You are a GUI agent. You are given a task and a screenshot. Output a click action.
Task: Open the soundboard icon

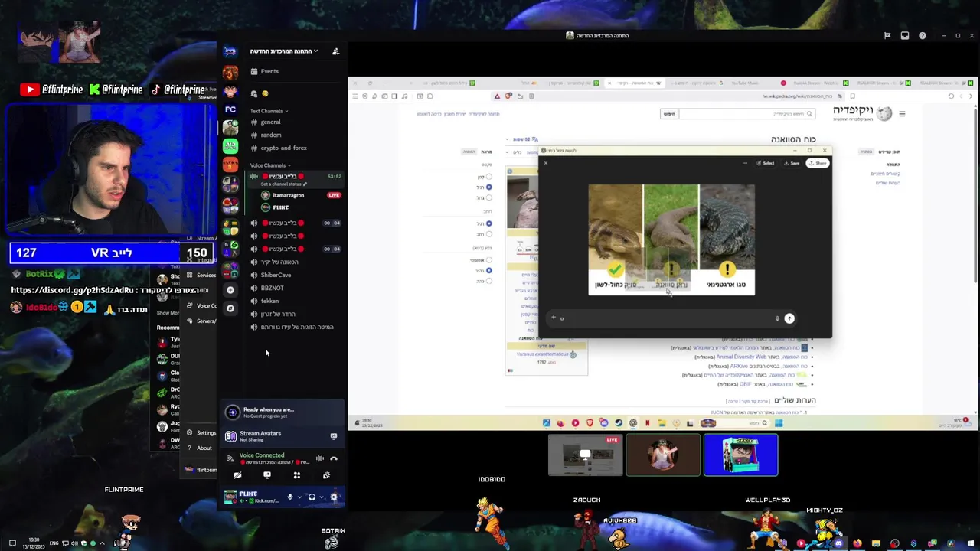point(326,475)
